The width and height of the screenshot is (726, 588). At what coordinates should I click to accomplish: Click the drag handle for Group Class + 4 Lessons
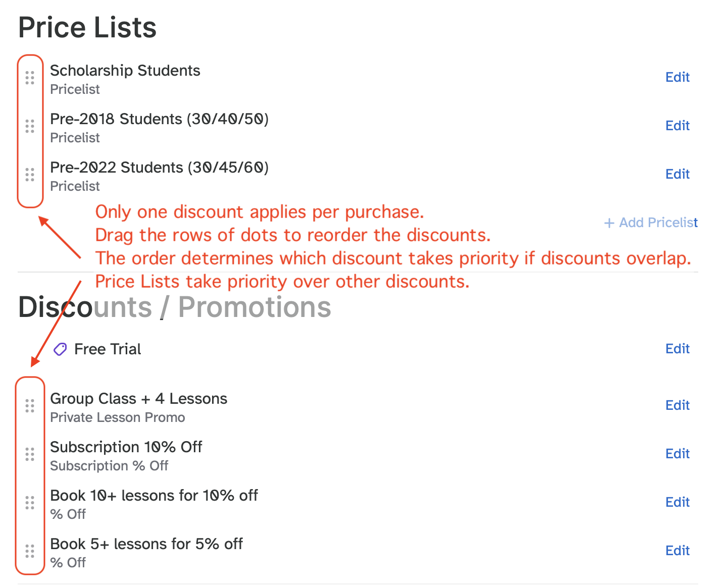(x=30, y=405)
